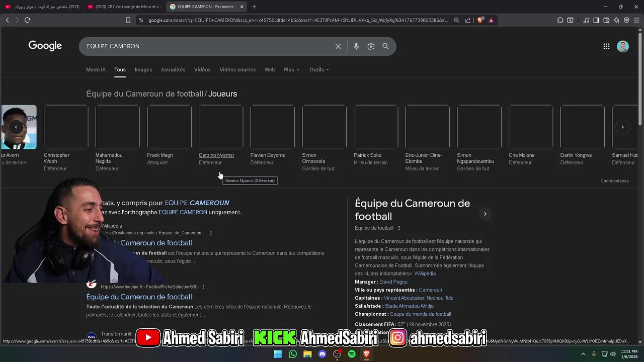Open the browser hamburger menu
Viewport: 644px width, 362px height.
tap(636, 20)
